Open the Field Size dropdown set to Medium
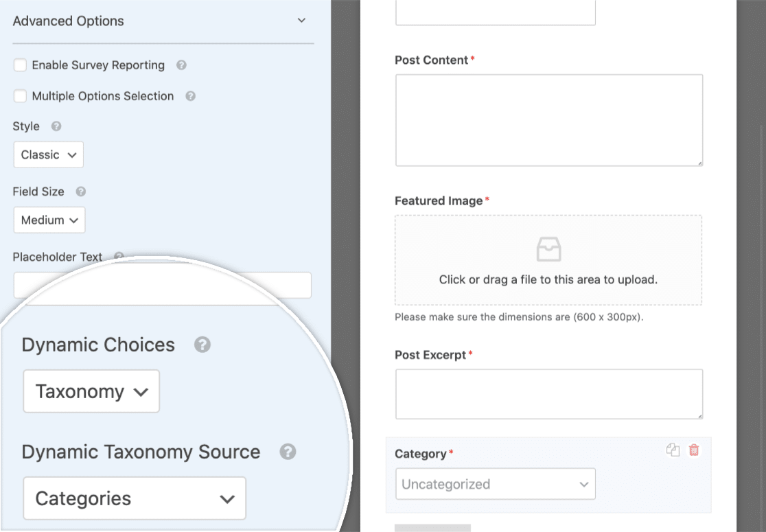Viewport: 766px width, 532px height. tap(49, 220)
